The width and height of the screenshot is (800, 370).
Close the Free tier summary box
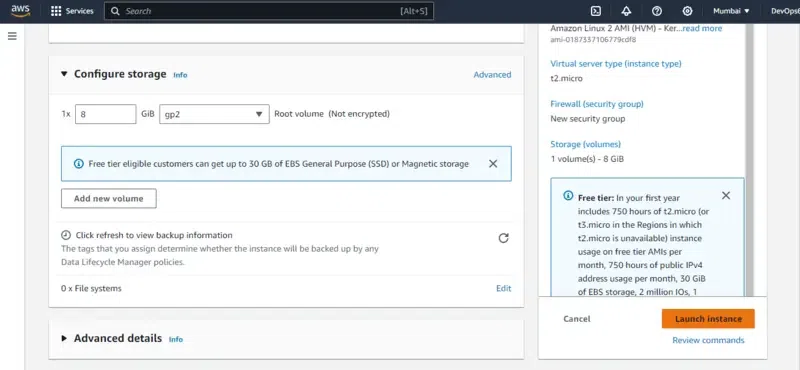[x=726, y=195]
